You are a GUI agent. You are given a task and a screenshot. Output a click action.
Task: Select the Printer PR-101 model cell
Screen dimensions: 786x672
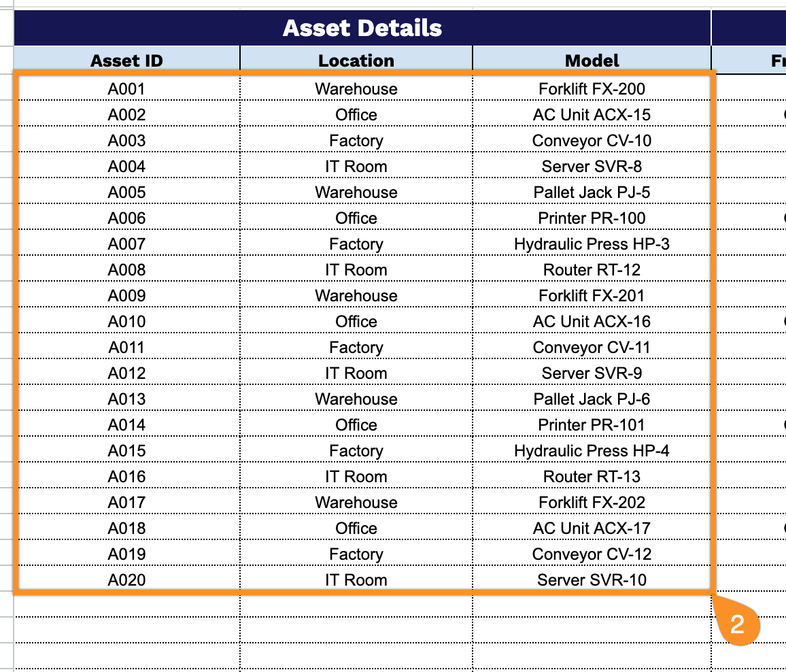(592, 424)
